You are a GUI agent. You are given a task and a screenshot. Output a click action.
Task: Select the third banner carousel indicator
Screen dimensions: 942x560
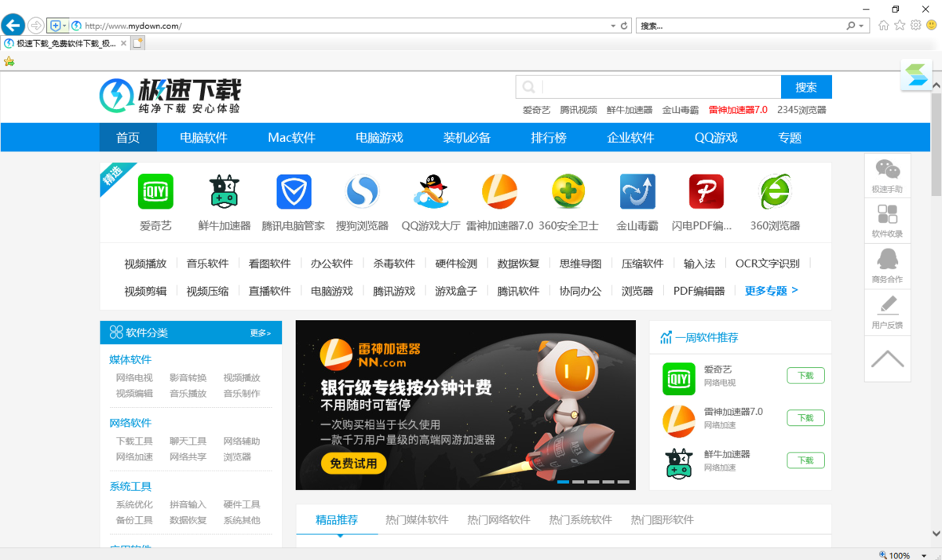[593, 482]
